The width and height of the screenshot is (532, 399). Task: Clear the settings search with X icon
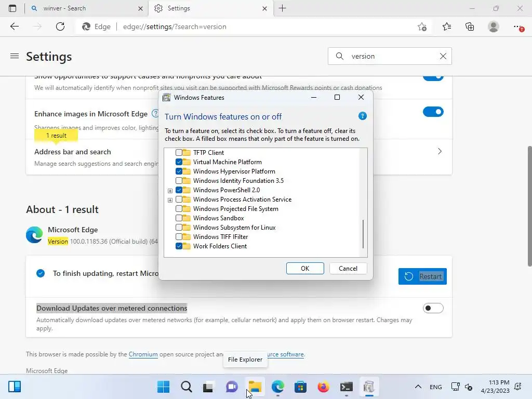coord(443,56)
